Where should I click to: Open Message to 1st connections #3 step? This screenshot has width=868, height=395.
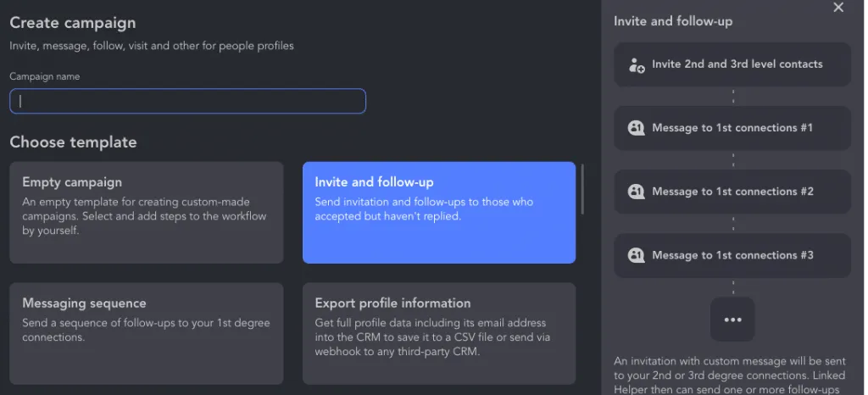coord(732,255)
